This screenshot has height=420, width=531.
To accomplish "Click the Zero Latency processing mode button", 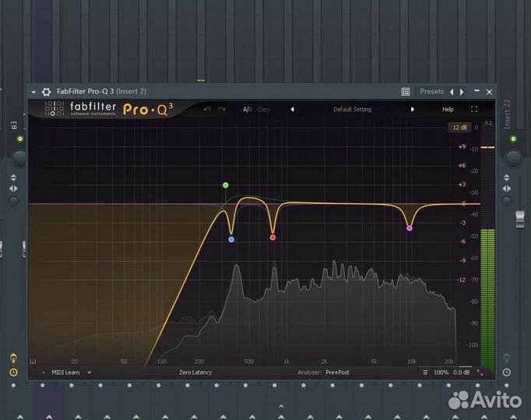I will point(195,373).
